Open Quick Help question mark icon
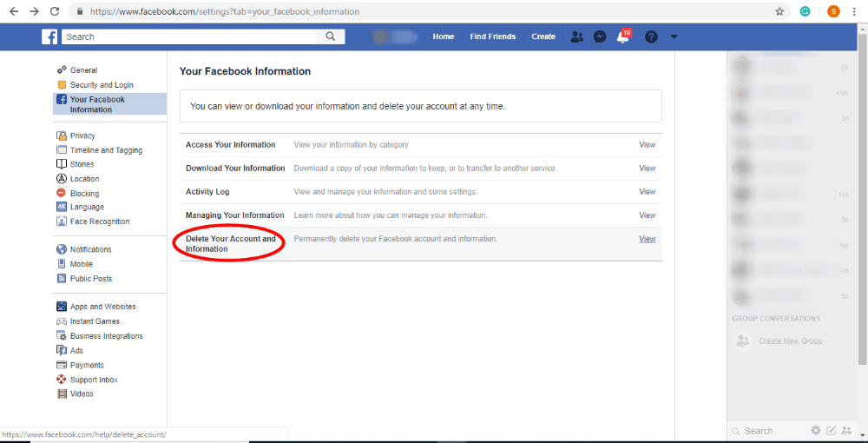 click(651, 36)
